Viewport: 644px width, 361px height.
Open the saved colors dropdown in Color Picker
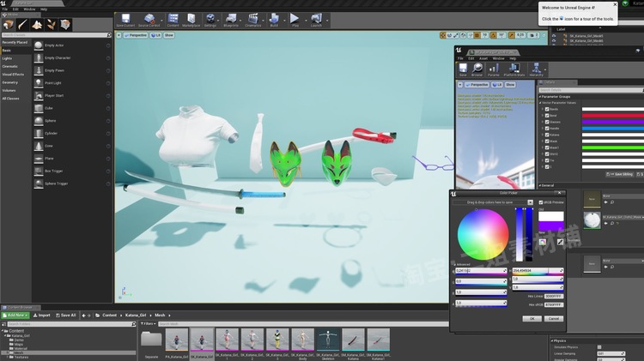(531, 202)
